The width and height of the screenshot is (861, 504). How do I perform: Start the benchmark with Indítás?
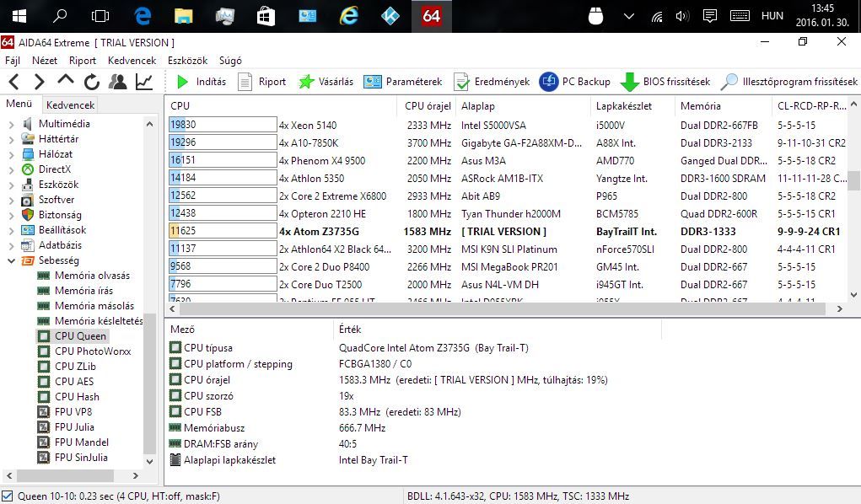click(x=201, y=82)
